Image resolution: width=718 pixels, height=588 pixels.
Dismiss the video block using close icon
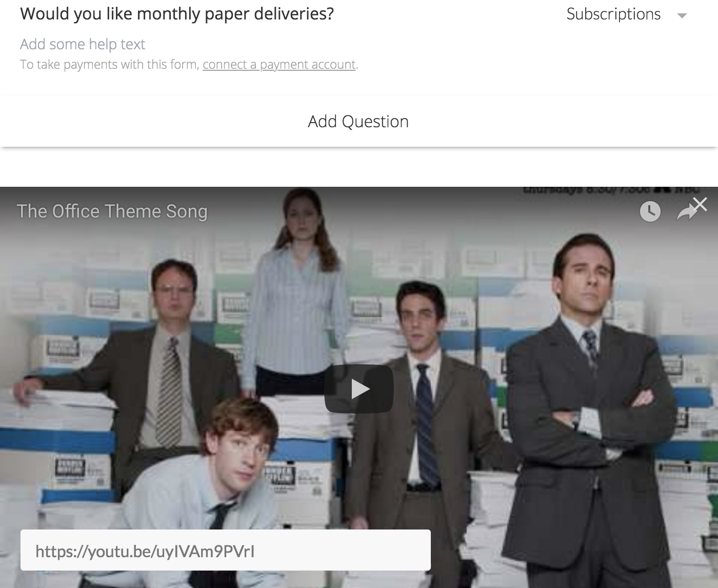tap(700, 204)
